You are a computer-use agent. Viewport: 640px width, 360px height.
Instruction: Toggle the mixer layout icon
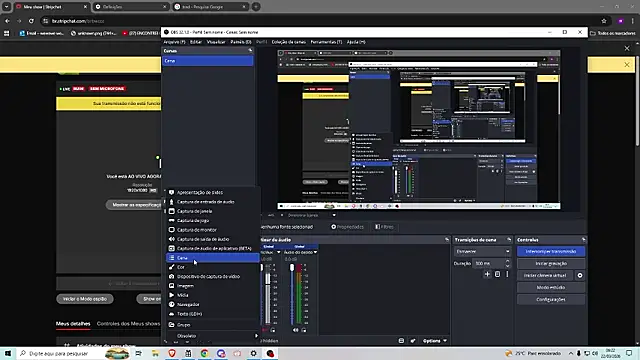[401, 341]
